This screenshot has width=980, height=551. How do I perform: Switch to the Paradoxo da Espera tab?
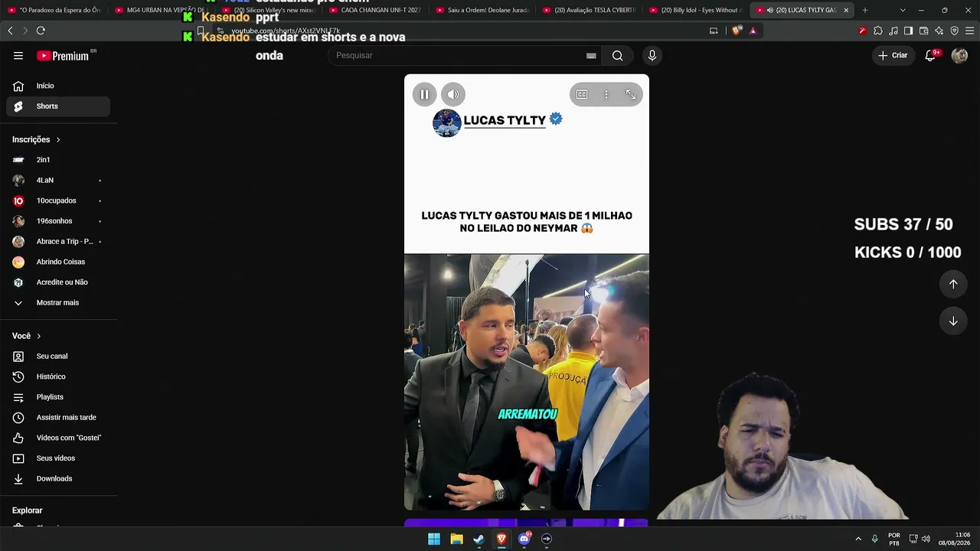coord(54,10)
